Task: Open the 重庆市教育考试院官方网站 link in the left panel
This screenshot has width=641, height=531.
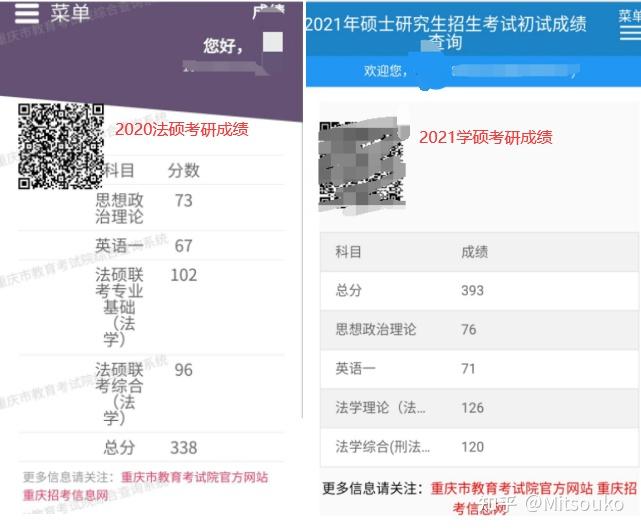Action: point(195,477)
